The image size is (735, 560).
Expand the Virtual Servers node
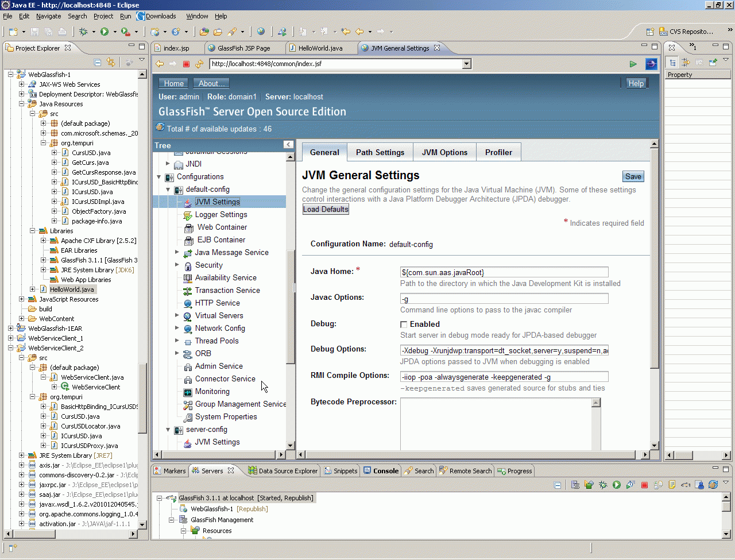coord(177,315)
